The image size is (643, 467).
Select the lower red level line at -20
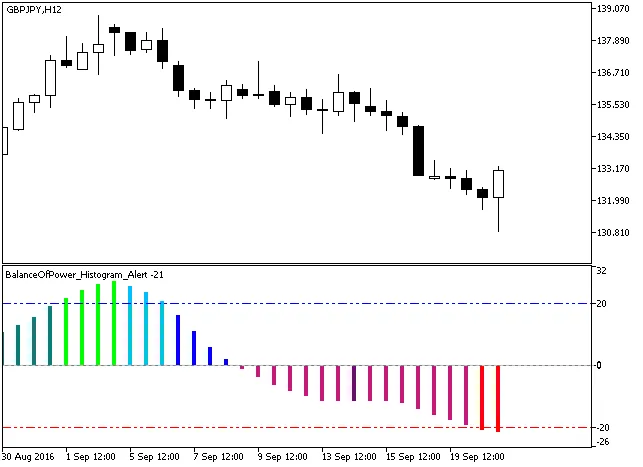300,428
